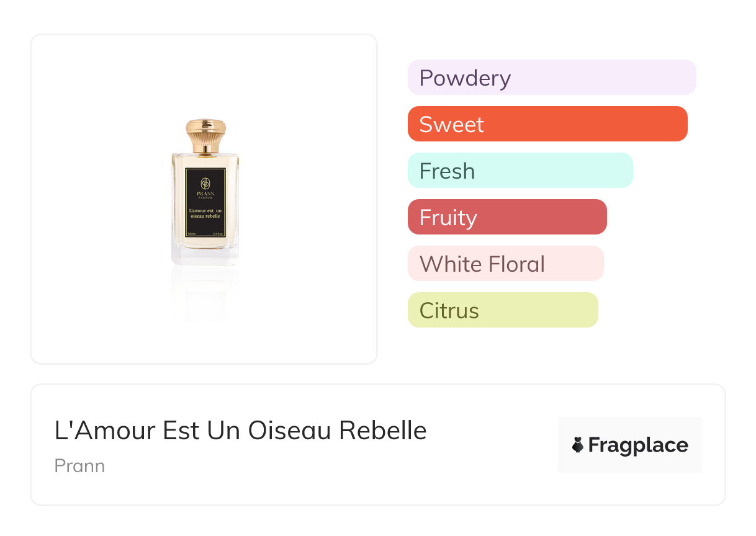756x536 pixels.
Task: Select the pink White Floral accord bar
Action: (505, 264)
